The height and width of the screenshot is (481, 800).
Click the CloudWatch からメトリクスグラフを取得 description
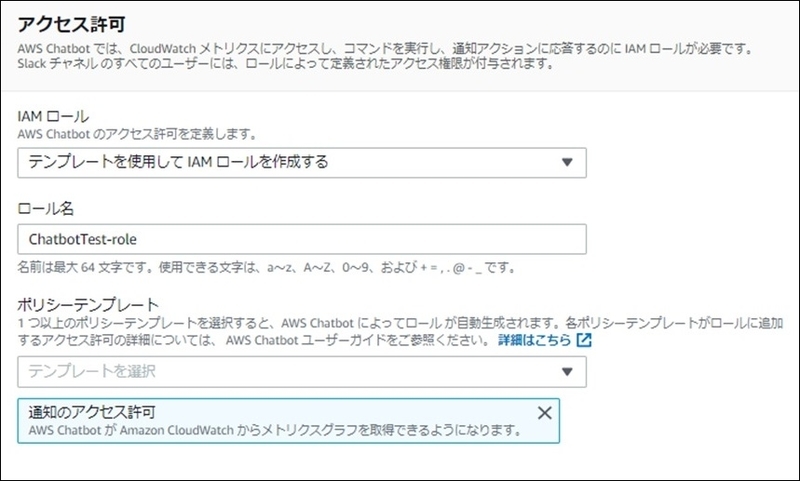tap(275, 430)
